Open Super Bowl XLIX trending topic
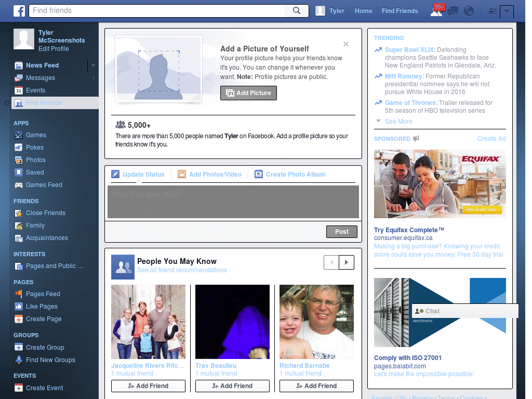Screen dimensions: 532x399 [x=409, y=50]
